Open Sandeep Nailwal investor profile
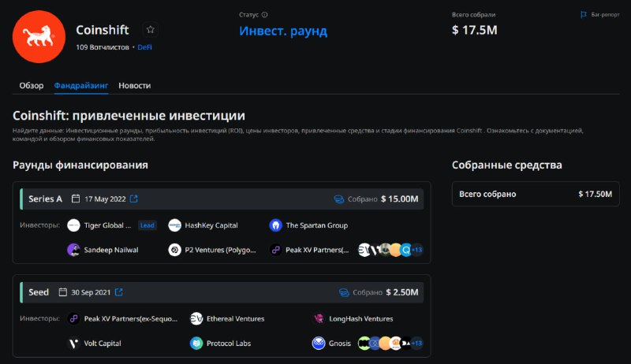The image size is (631, 364). (111, 250)
